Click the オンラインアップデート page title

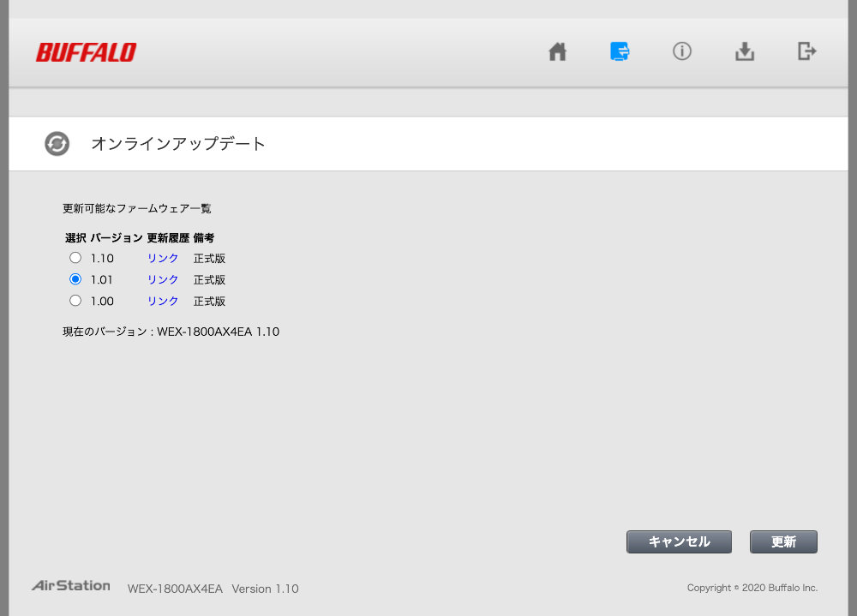[178, 144]
